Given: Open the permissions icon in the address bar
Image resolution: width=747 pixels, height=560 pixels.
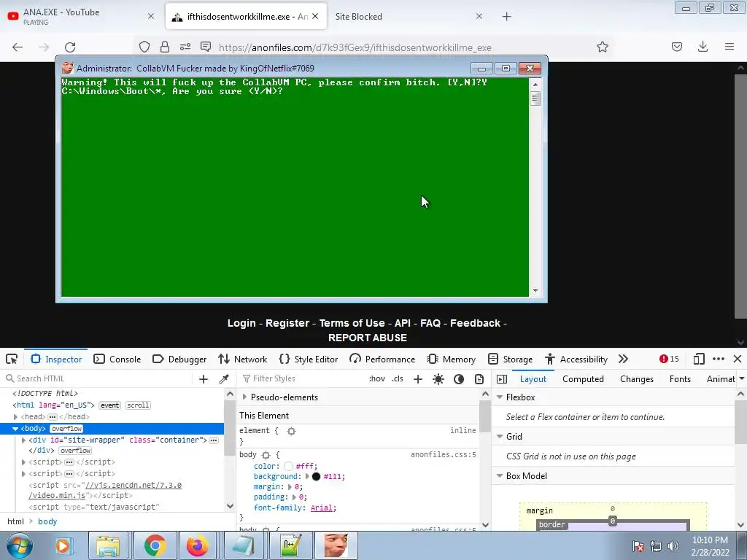Looking at the screenshot, I should click(185, 47).
